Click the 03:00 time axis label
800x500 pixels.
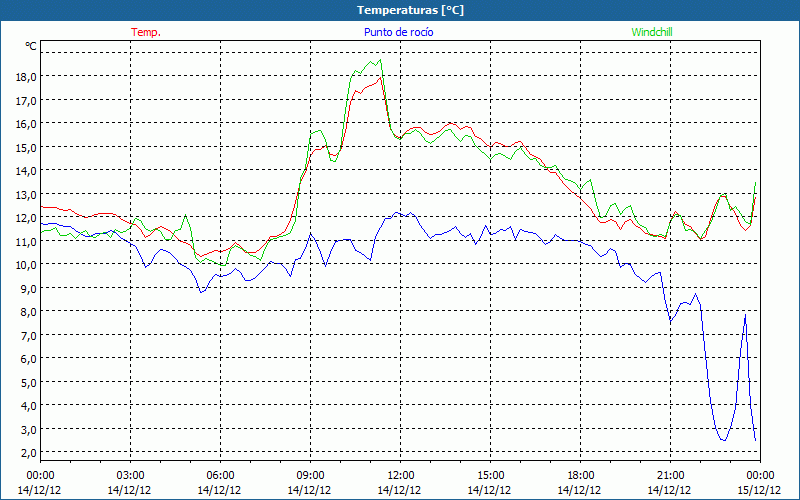pos(130,476)
